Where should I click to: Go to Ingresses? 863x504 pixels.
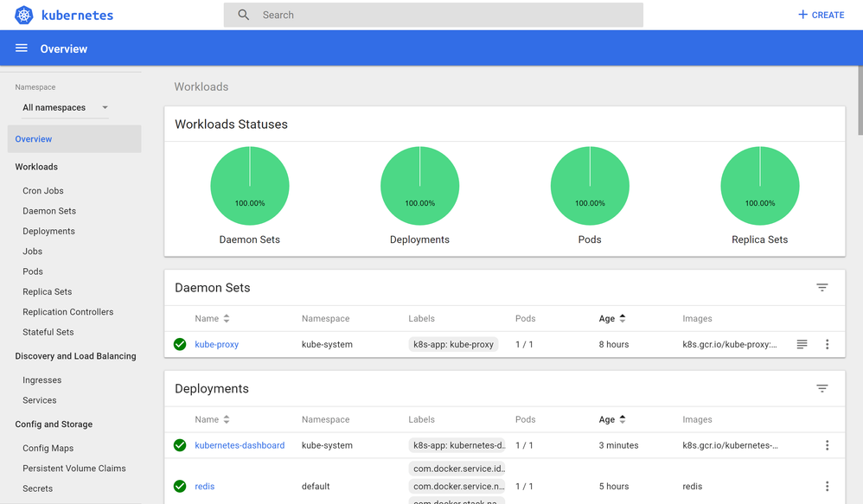(x=42, y=380)
